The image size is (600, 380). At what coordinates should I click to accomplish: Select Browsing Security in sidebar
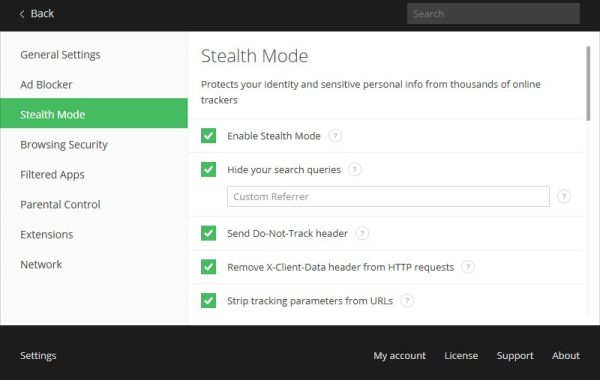point(64,145)
